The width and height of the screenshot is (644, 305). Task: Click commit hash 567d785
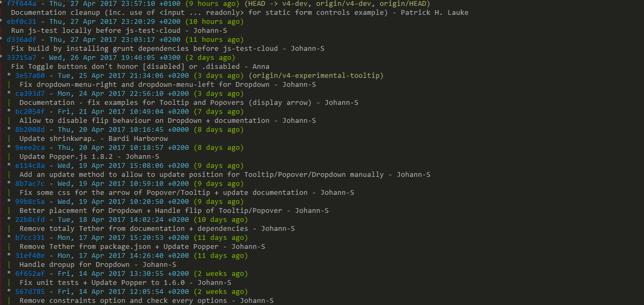point(30,292)
